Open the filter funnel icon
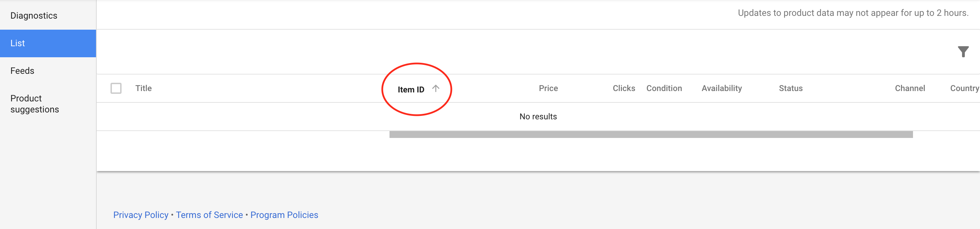980x229 pixels. [963, 52]
